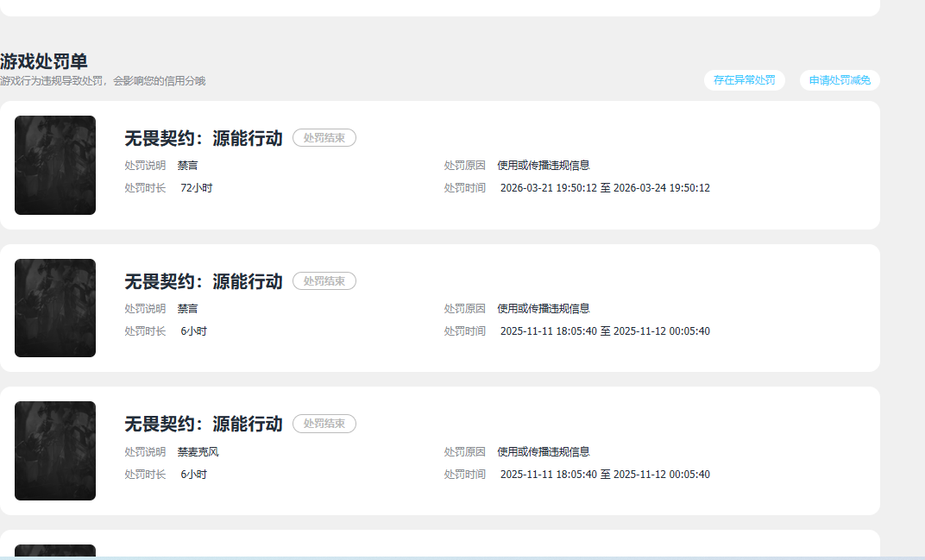This screenshot has width=925, height=560.
Task: Open the game cover of the 6小时 禁言 card
Action: click(55, 308)
